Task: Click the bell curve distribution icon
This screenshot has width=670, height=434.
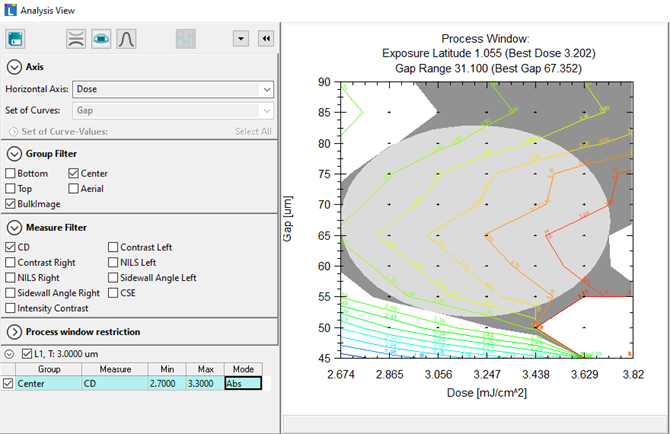Action: coord(126,39)
